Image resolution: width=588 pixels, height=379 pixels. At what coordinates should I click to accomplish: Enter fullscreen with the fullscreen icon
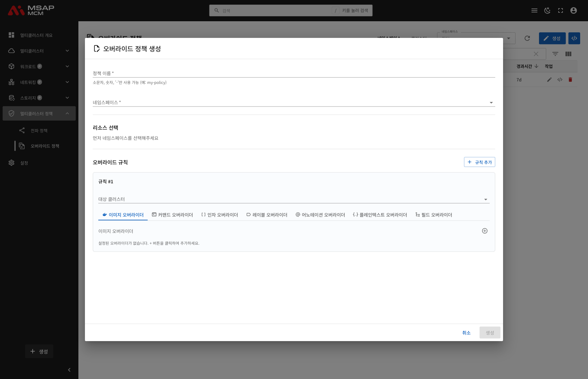(x=561, y=10)
